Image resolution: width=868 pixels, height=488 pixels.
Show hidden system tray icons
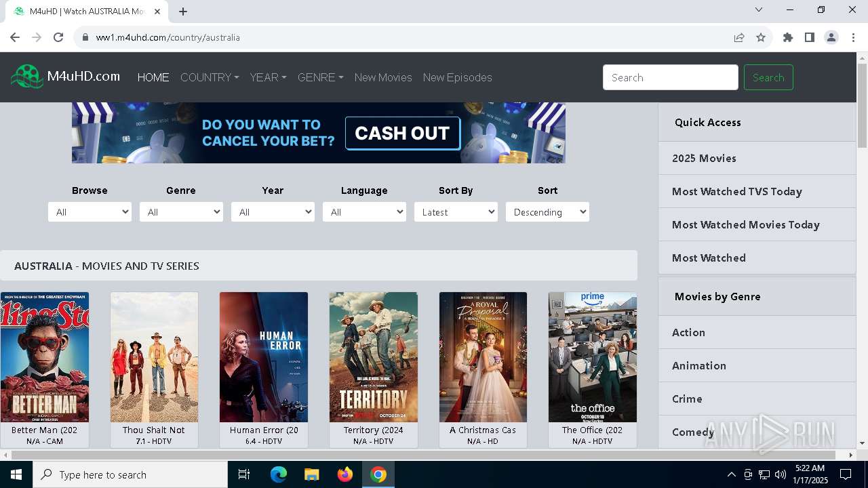731,474
